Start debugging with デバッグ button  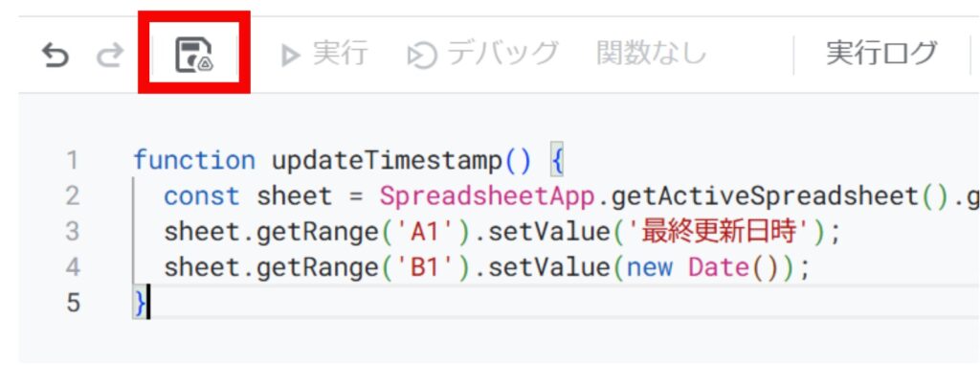[482, 54]
